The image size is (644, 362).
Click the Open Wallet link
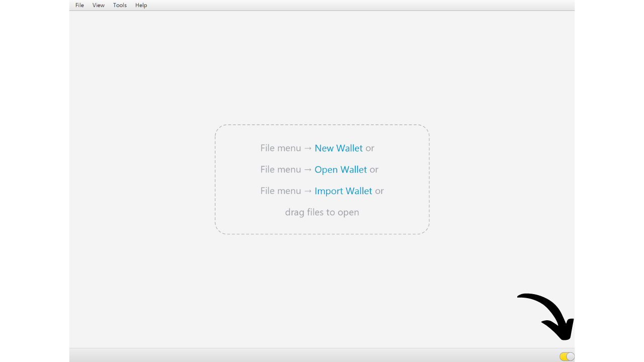coord(341,169)
